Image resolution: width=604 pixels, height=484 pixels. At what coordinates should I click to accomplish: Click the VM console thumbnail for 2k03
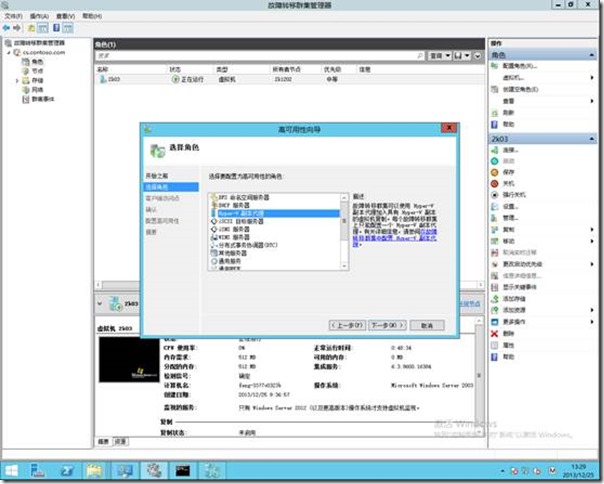click(129, 360)
